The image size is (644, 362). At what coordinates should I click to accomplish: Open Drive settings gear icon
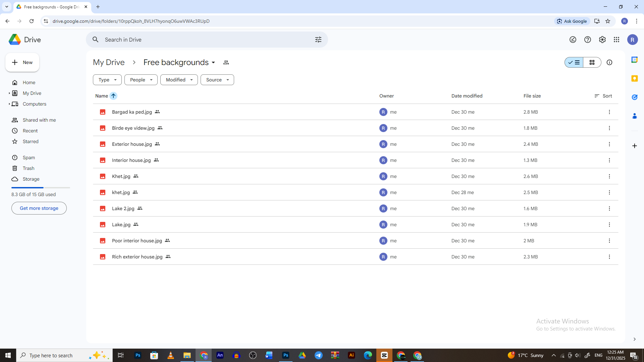tap(602, 40)
